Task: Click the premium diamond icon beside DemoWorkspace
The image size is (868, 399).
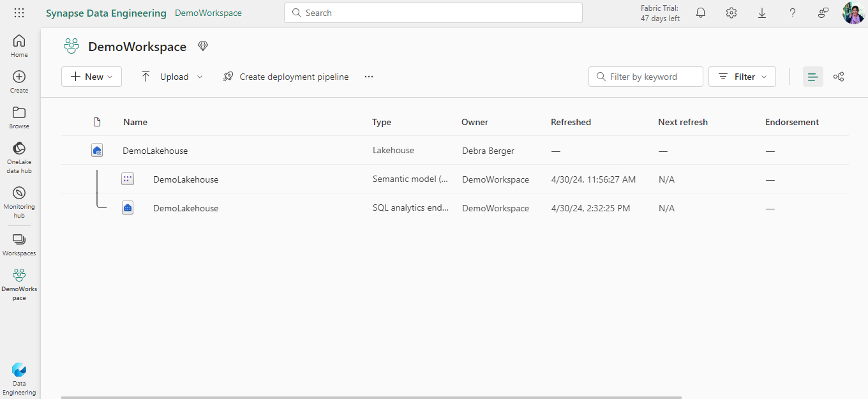Action: [x=203, y=47]
